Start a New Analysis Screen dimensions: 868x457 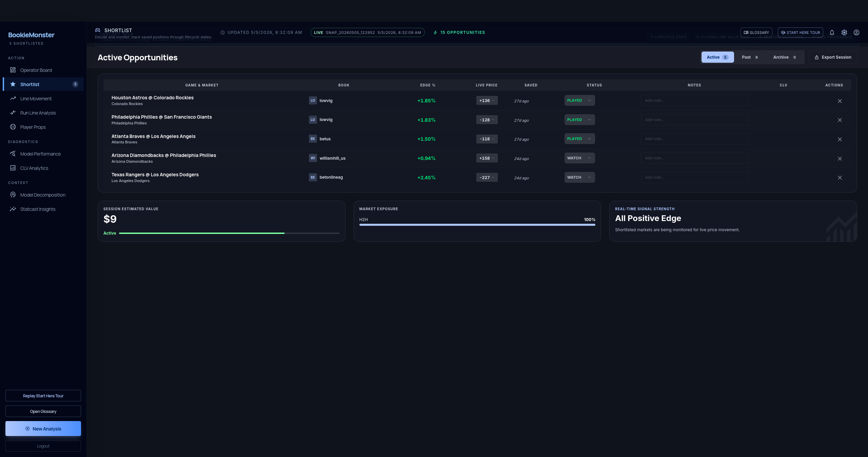point(43,429)
